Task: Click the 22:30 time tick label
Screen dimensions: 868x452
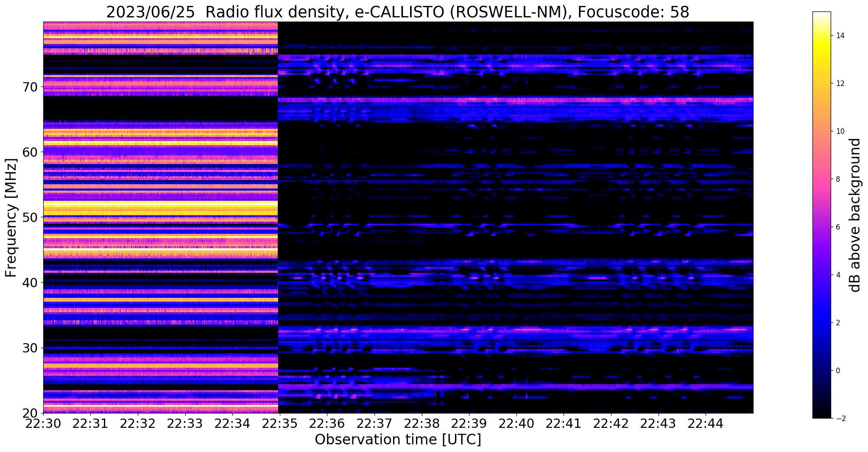Action: point(43,423)
